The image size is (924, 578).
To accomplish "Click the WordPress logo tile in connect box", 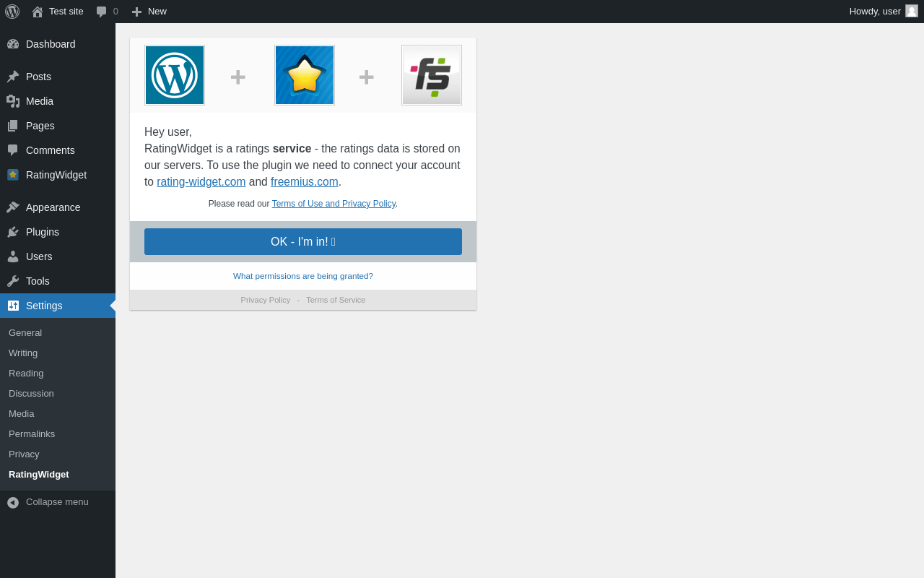I will click(175, 75).
